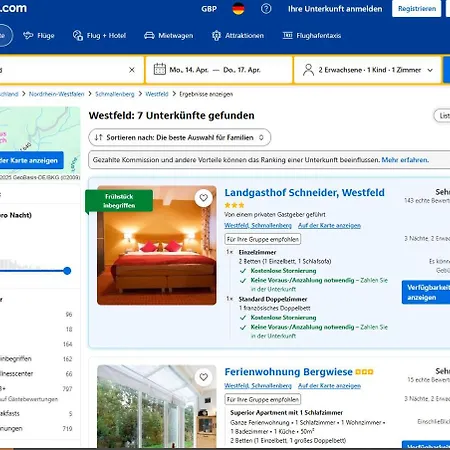The height and width of the screenshot is (450, 450).
Task: Click the sort arrows icon
Action: [98, 137]
